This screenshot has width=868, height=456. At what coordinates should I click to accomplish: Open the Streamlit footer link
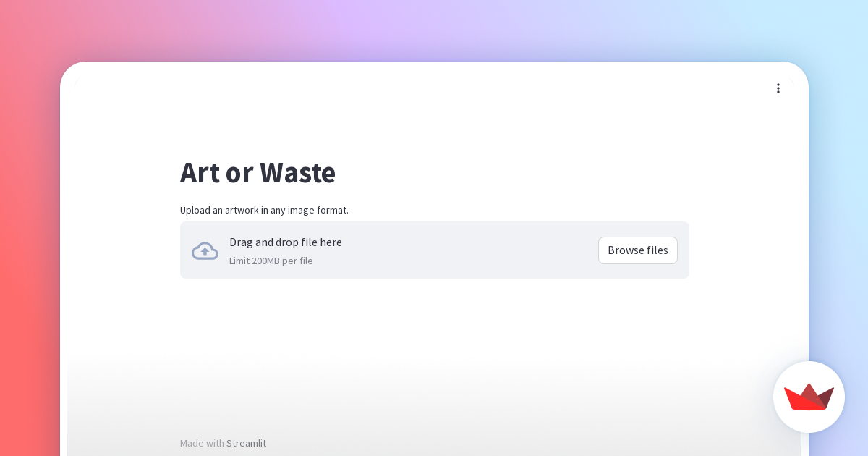point(246,443)
